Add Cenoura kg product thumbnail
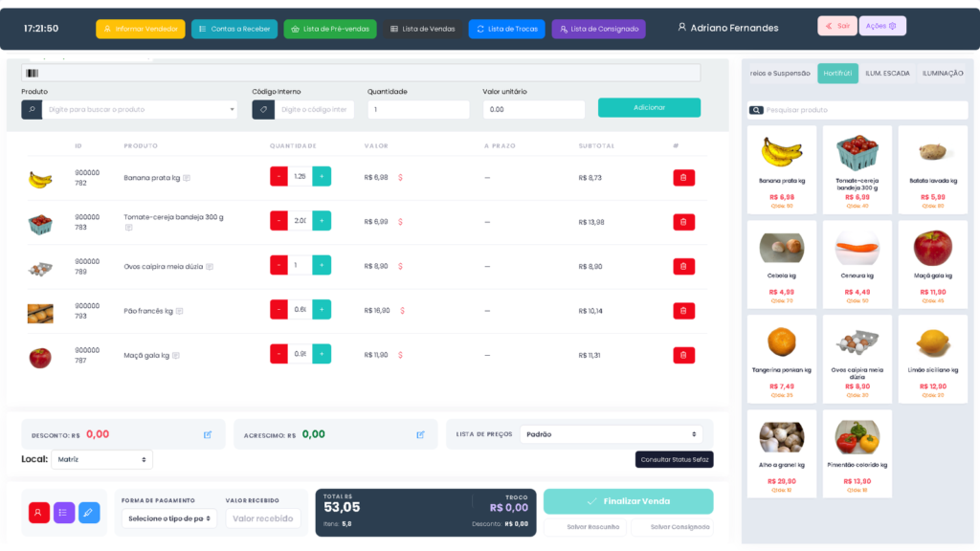The image size is (980, 551). click(x=857, y=264)
